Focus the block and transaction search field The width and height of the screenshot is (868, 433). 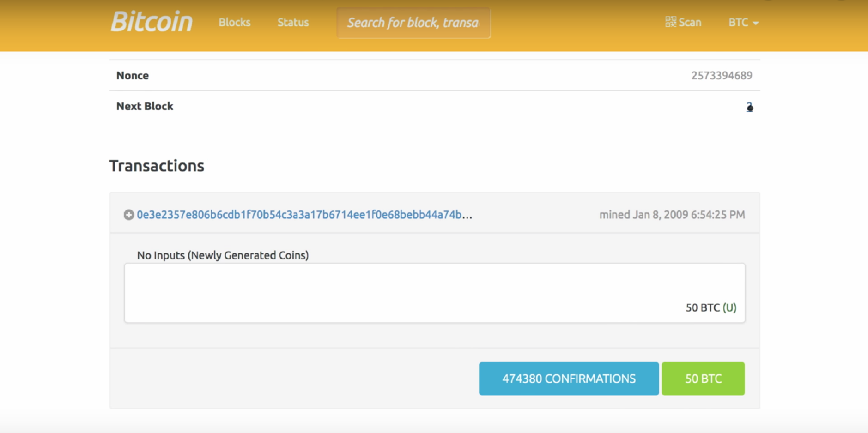tap(413, 23)
